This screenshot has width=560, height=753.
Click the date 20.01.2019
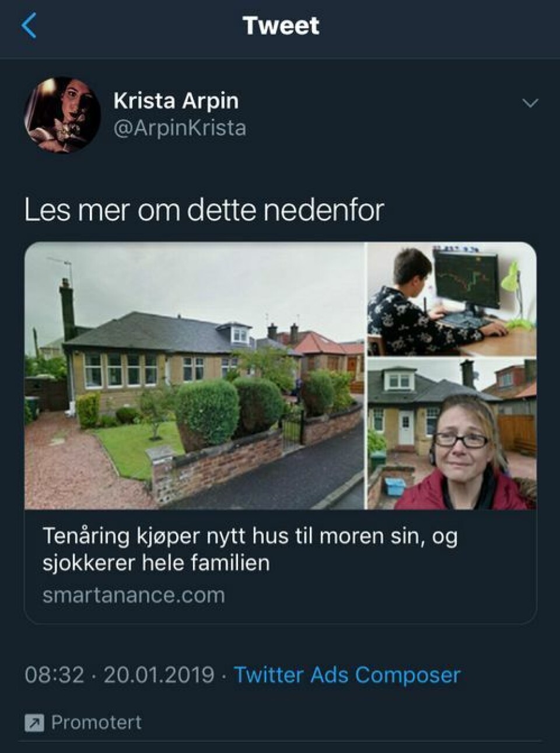point(159,675)
